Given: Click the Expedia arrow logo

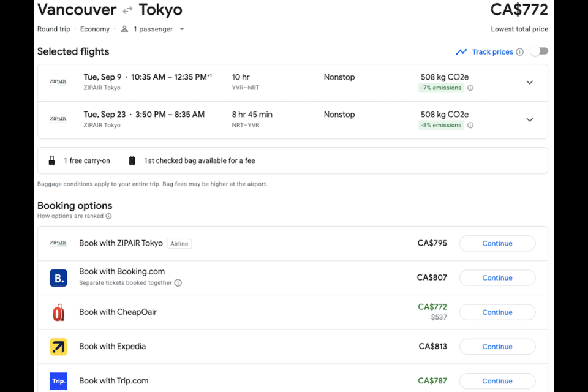Looking at the screenshot, I should pos(59,347).
